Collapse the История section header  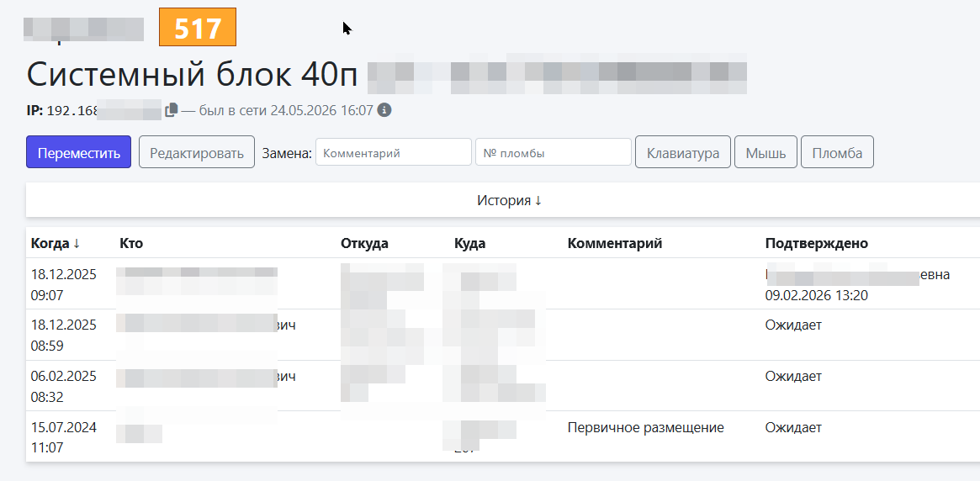tap(510, 200)
